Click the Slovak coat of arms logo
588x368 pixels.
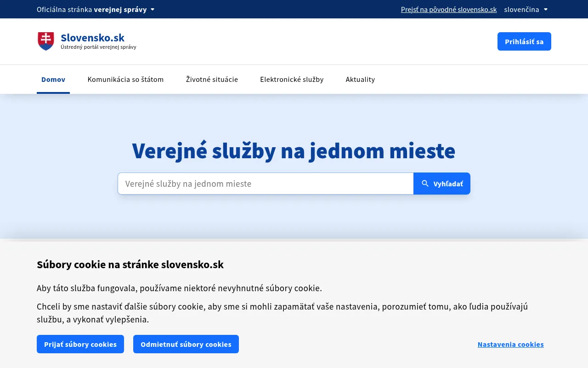(46, 41)
